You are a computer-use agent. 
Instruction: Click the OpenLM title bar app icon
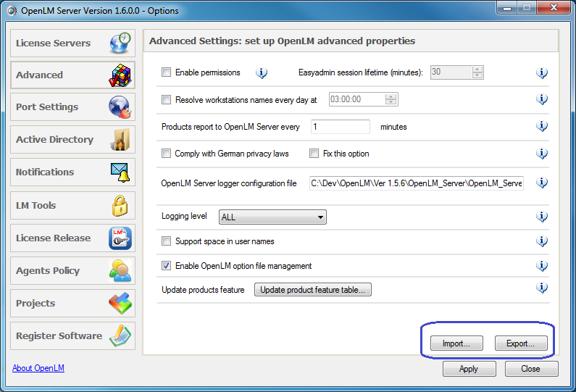coord(12,11)
